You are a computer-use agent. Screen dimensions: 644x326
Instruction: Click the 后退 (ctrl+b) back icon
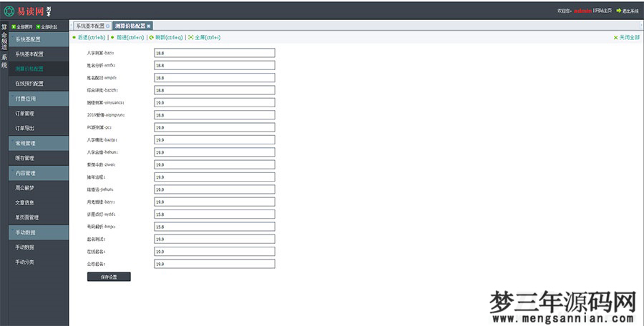pos(74,37)
